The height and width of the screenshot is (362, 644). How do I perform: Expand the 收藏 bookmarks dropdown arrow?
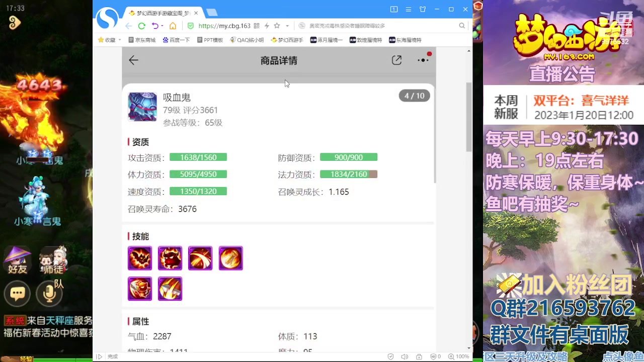click(x=120, y=40)
